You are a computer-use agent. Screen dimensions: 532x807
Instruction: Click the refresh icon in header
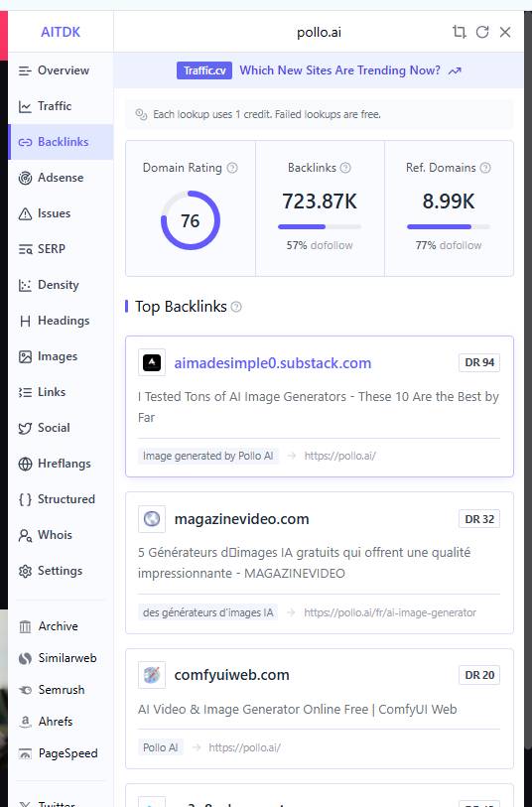[482, 32]
